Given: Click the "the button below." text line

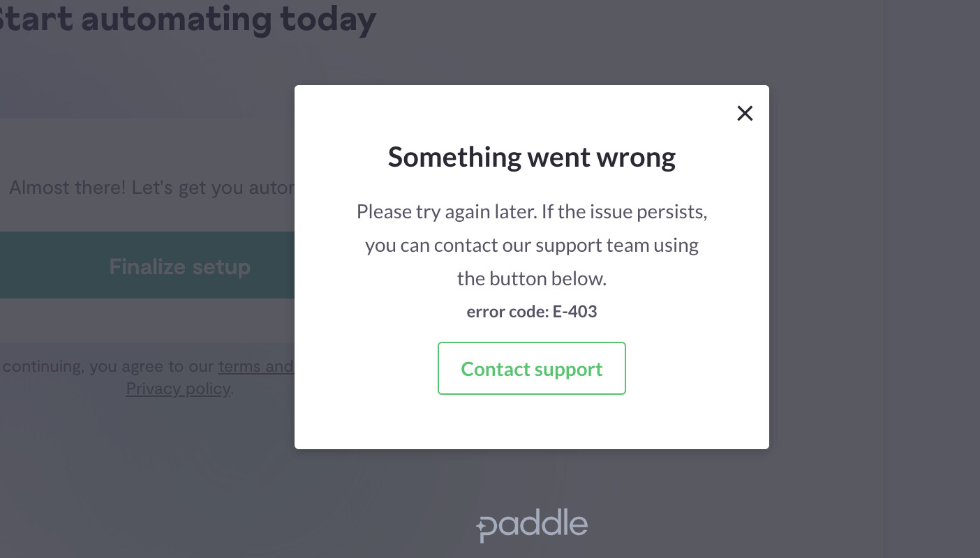Looking at the screenshot, I should point(531,278).
